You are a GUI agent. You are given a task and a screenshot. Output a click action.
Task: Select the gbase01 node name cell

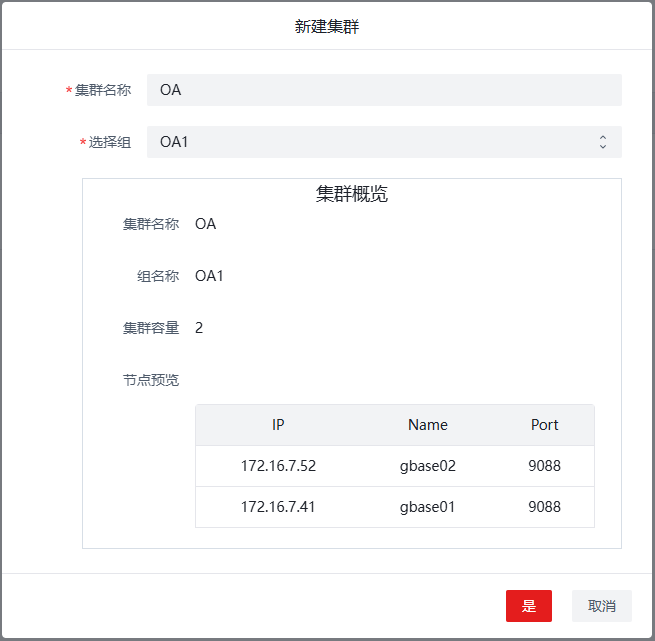[427, 507]
